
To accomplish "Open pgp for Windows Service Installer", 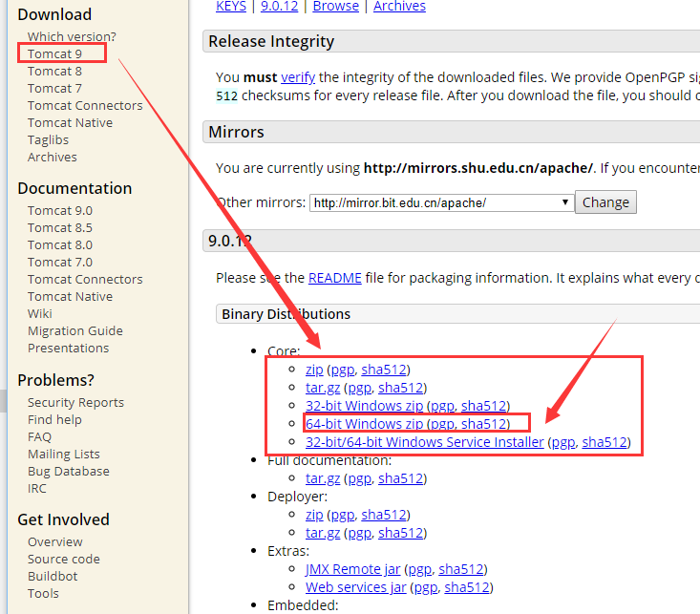I will click(x=563, y=442).
